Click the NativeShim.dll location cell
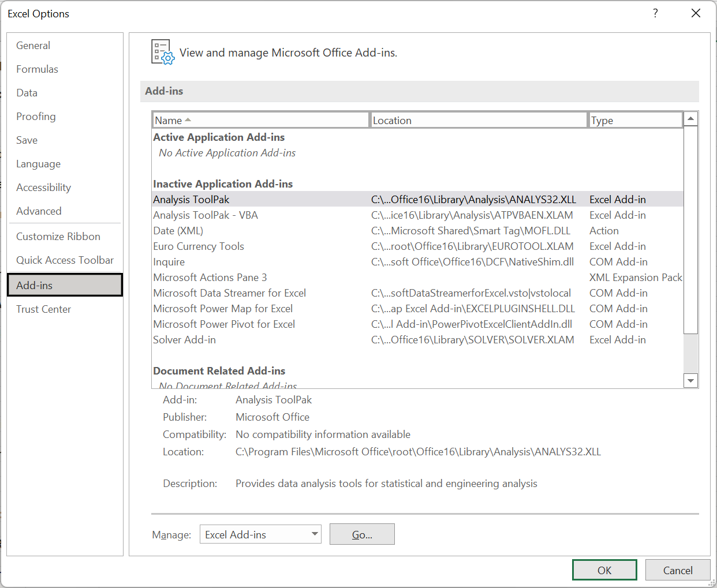This screenshot has height=588, width=717. (x=472, y=261)
